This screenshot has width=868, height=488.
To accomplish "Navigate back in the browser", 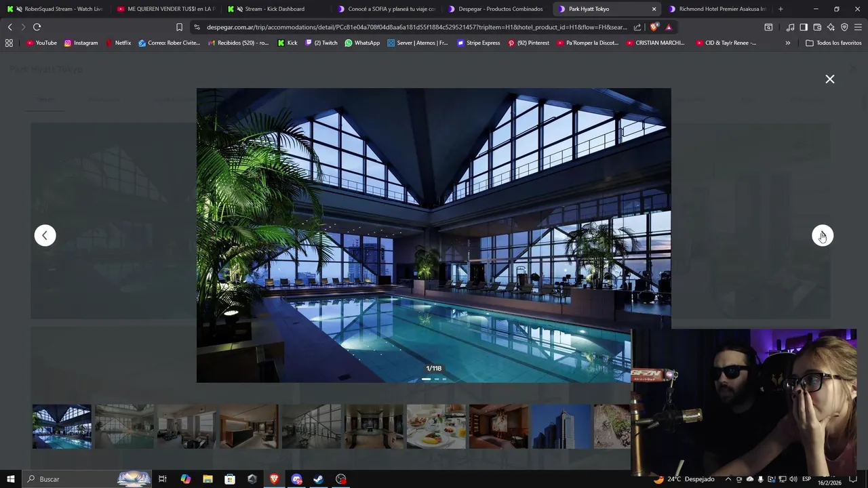I will (9, 27).
